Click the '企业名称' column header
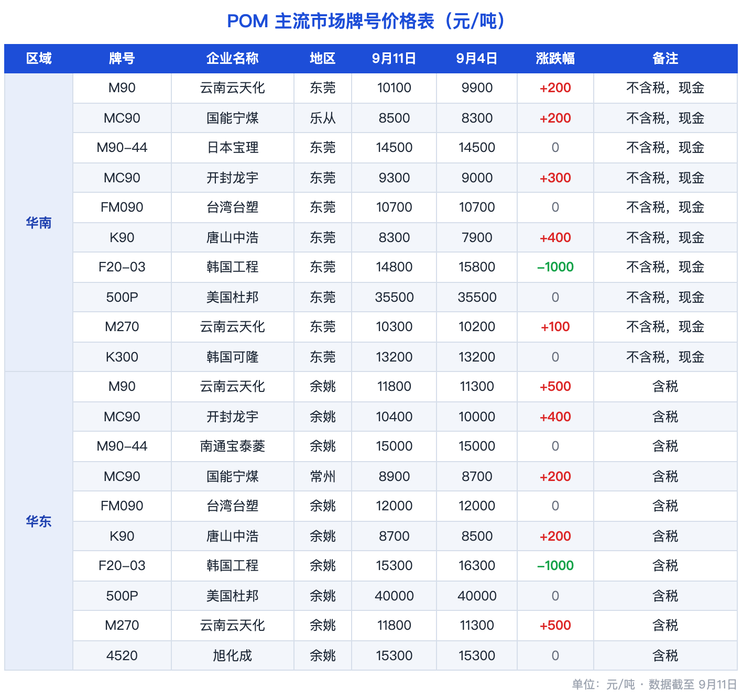Screen dimensions: 742x700 coord(233,58)
